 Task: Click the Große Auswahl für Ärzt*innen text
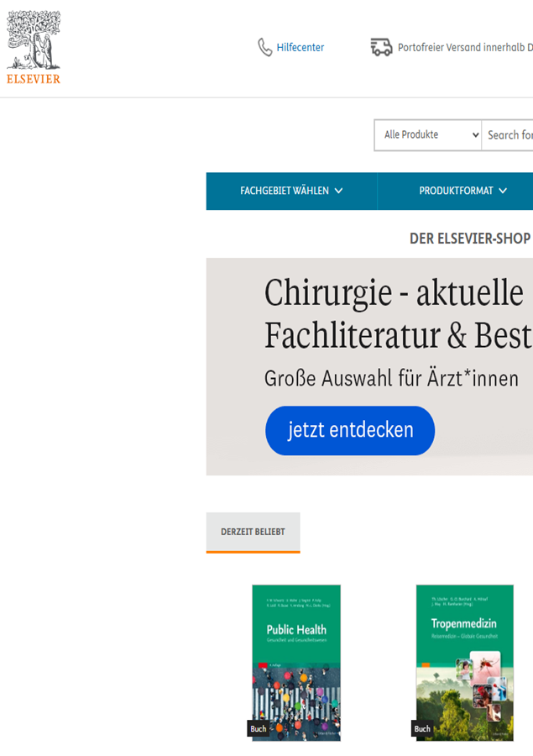coord(391,379)
